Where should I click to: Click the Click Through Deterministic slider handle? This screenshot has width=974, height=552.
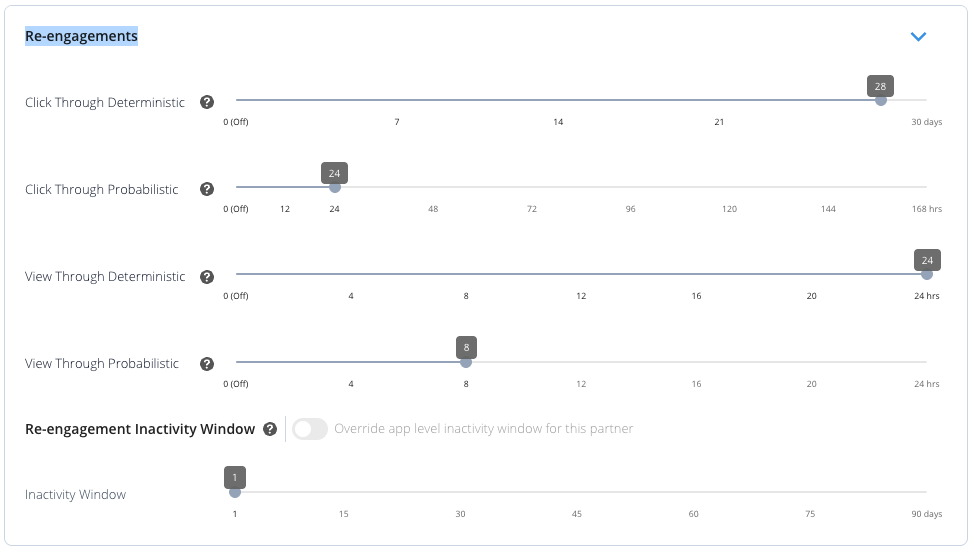(880, 100)
